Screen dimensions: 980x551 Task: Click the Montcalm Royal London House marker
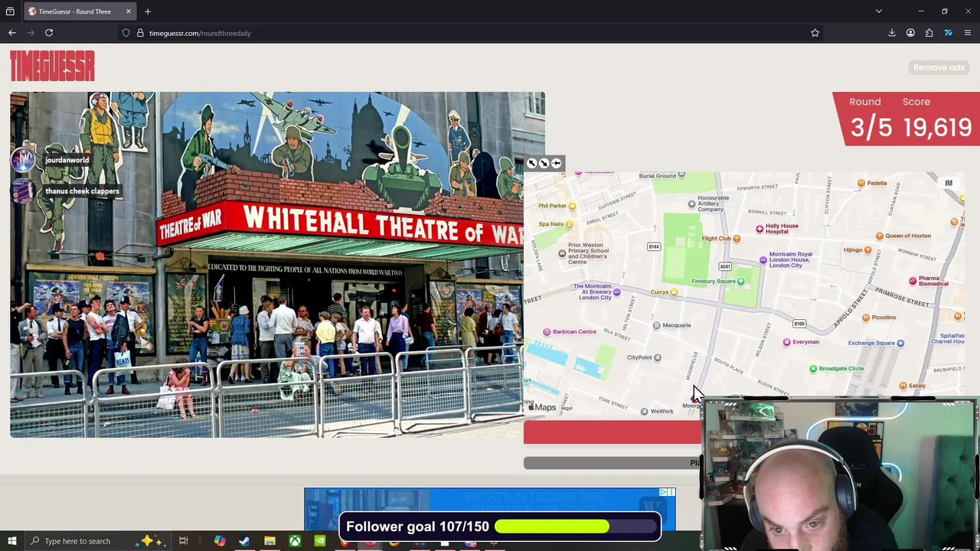point(763,261)
